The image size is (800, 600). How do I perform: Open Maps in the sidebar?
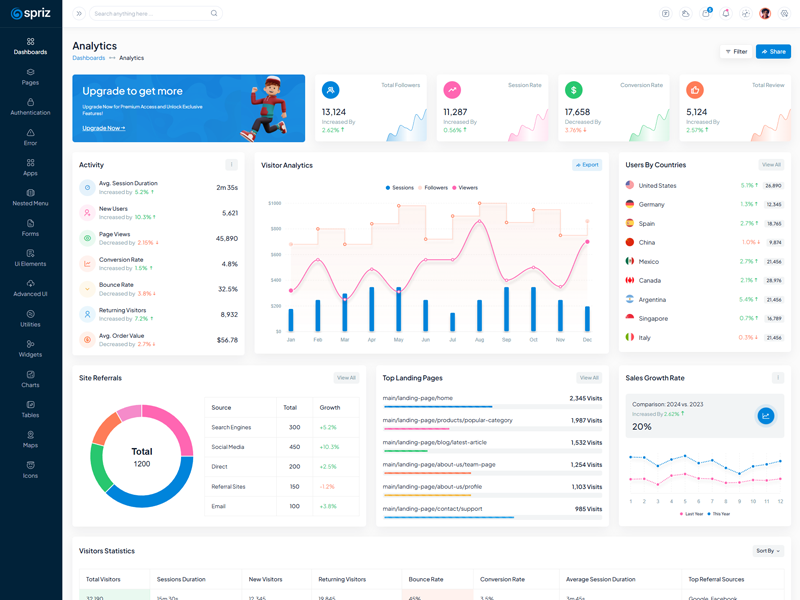(30, 439)
